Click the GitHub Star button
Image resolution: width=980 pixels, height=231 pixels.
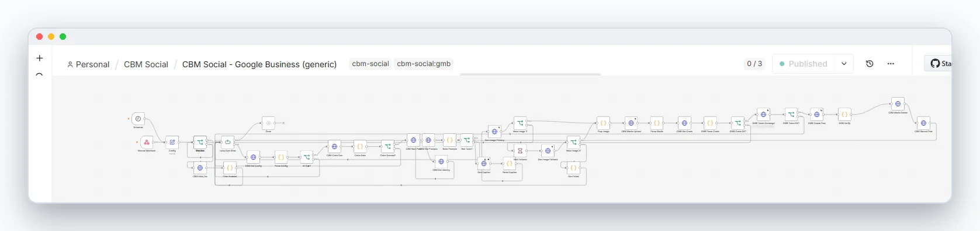pyautogui.click(x=939, y=63)
